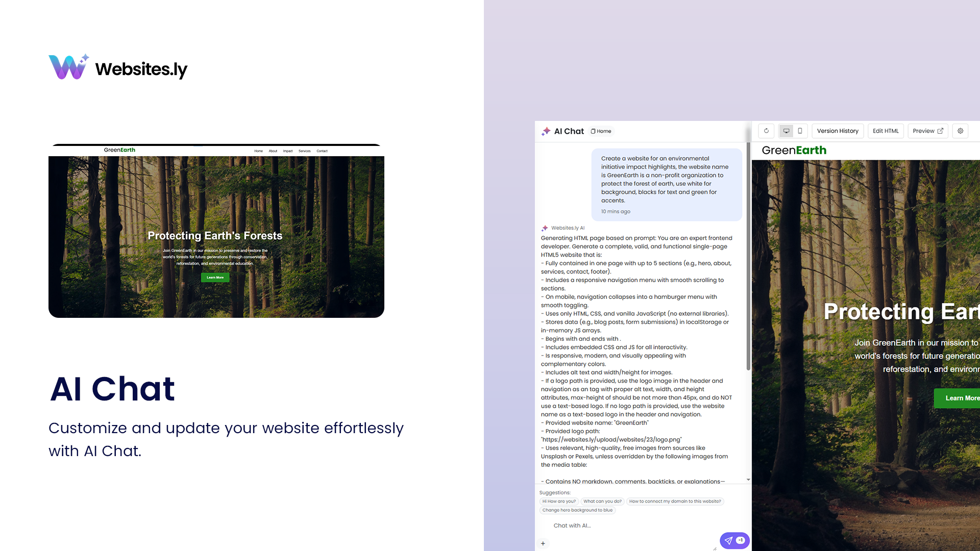Select Contact in the preview navigation menu

[322, 151]
